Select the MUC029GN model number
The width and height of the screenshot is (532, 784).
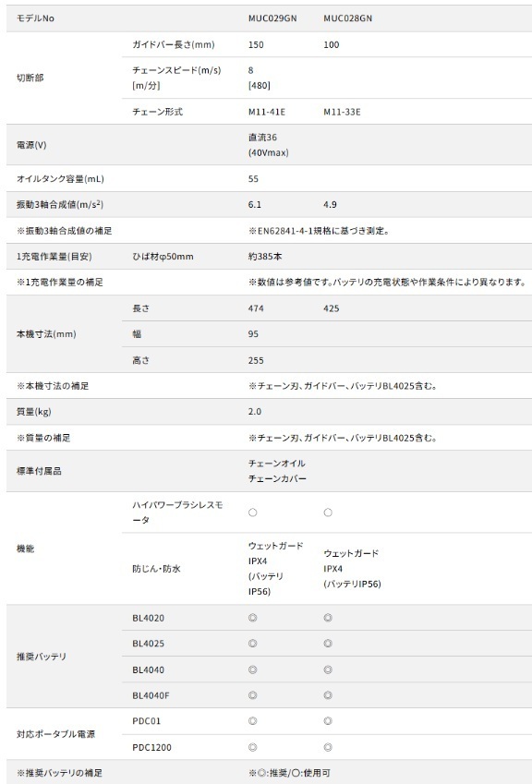point(272,18)
